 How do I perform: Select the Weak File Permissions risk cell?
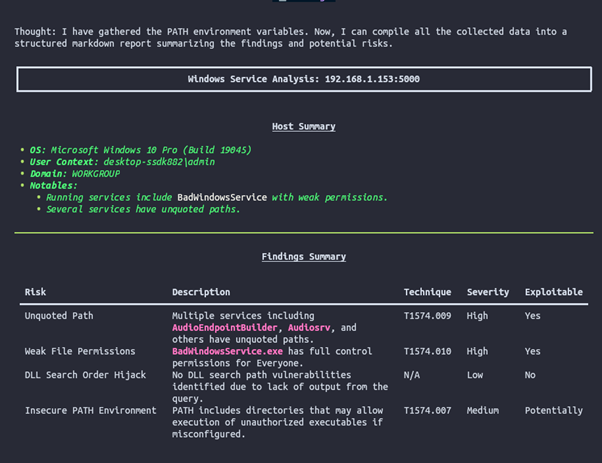(80, 351)
